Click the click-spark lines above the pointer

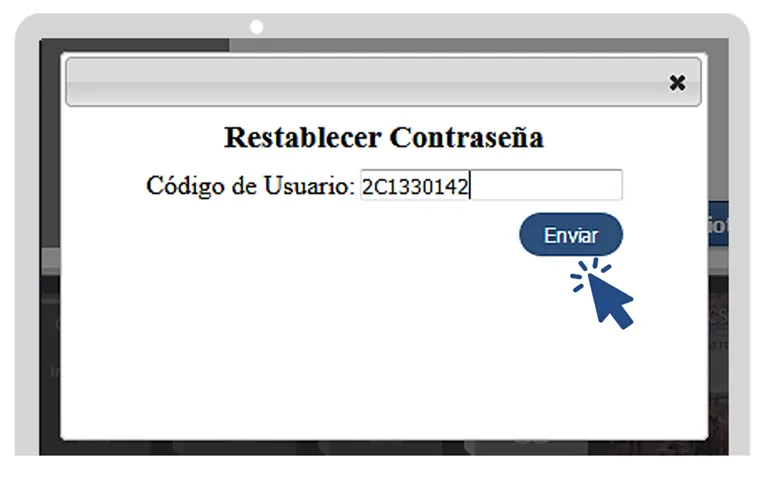pos(590,273)
